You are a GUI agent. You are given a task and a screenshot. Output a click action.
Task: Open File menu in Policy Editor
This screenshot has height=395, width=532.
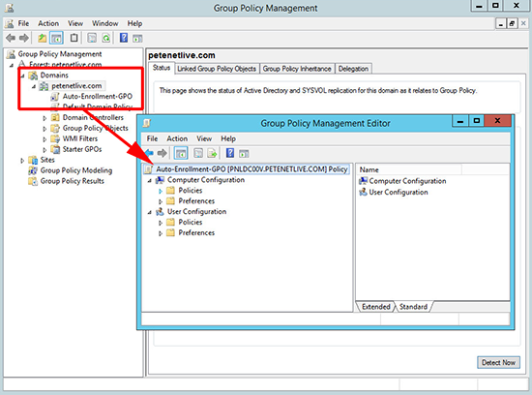(152, 138)
